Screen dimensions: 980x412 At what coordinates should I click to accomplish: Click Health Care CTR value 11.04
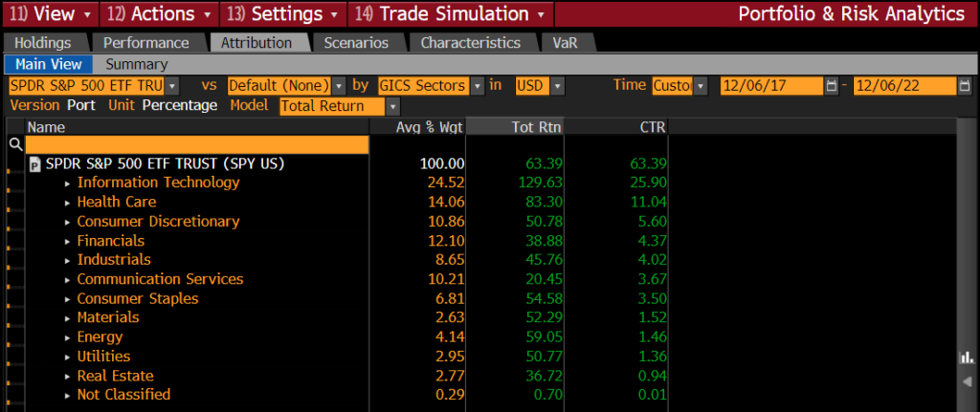coord(649,203)
